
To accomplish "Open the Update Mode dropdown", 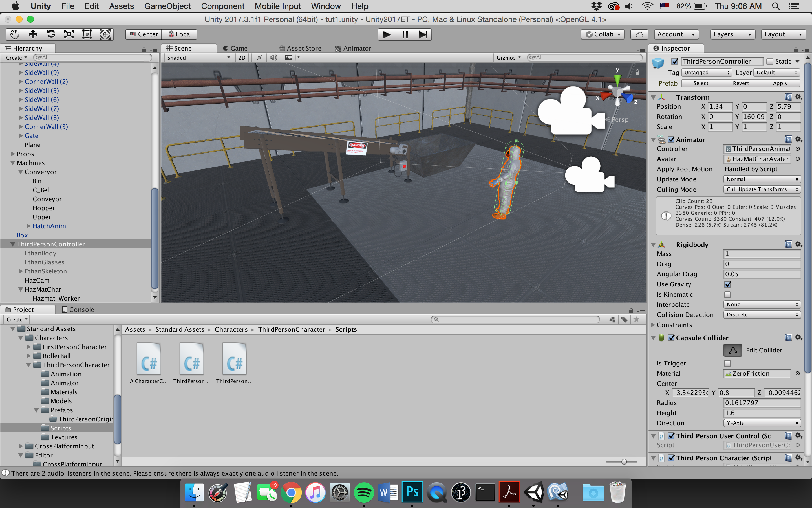I will 762,179.
